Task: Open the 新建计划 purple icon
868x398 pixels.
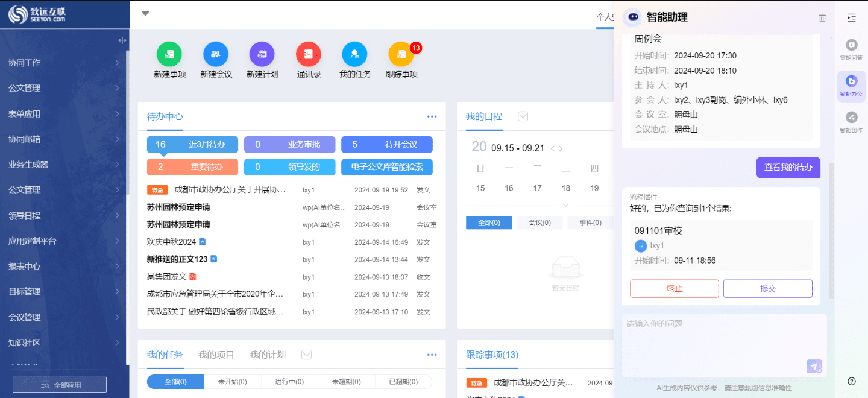Action: click(x=262, y=54)
